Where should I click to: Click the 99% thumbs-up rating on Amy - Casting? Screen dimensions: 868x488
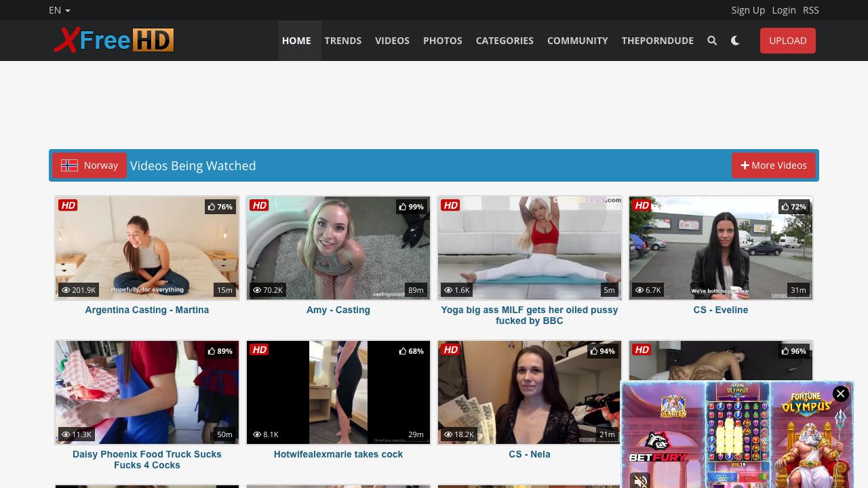click(412, 207)
